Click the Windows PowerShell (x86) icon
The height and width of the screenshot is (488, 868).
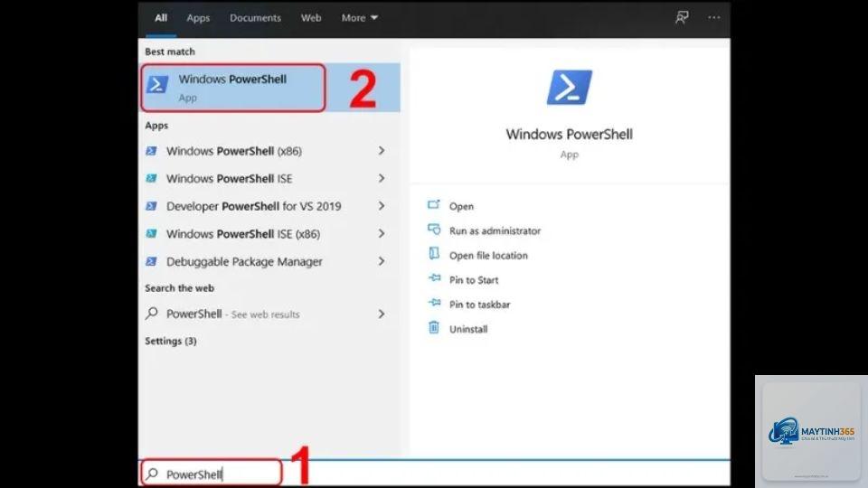click(151, 151)
